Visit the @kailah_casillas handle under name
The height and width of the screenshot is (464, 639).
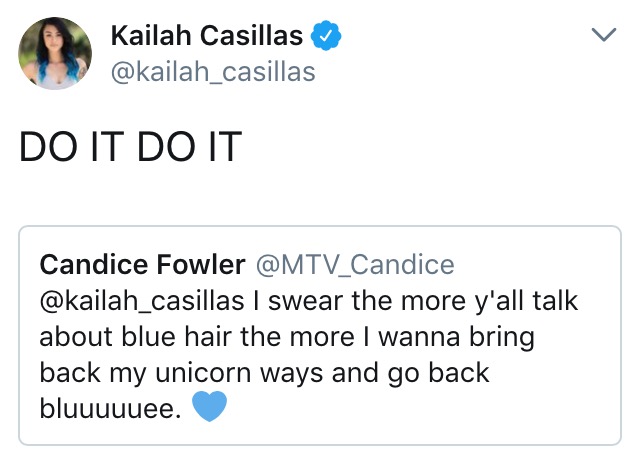[213, 73]
